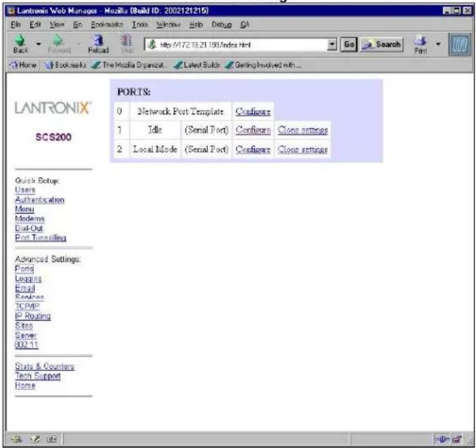
Task: Clone settings for Local Mode port 2
Action: point(303,149)
